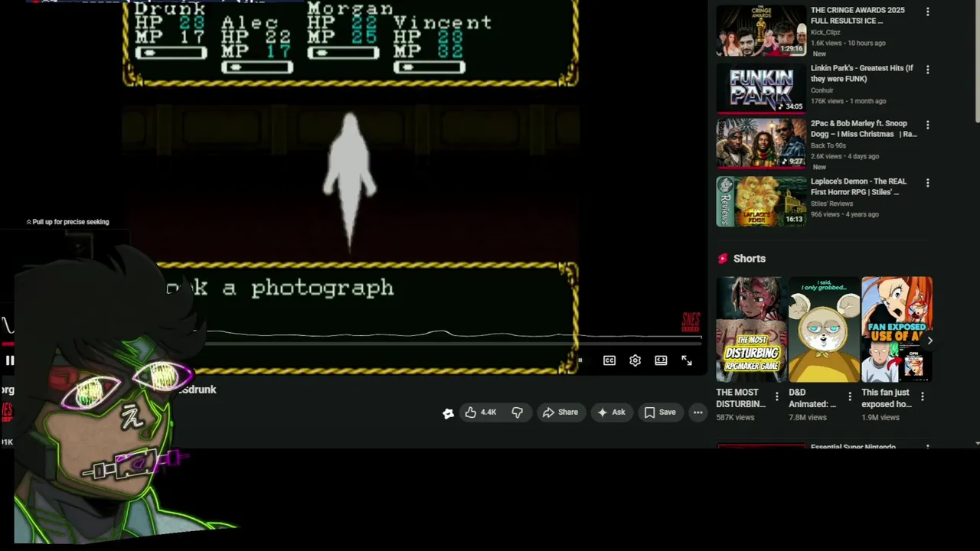Image resolution: width=980 pixels, height=551 pixels.
Task: Open options for 'D&D Animated' short
Action: coord(849,396)
